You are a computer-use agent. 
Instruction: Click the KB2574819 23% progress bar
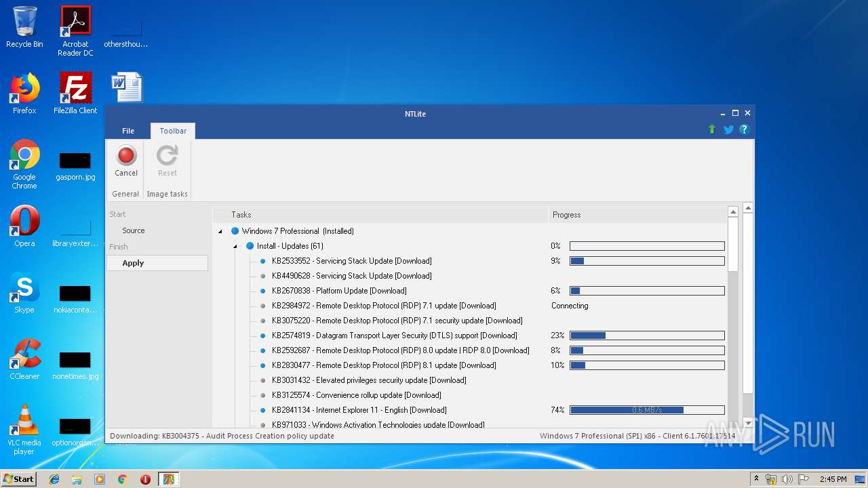647,335
